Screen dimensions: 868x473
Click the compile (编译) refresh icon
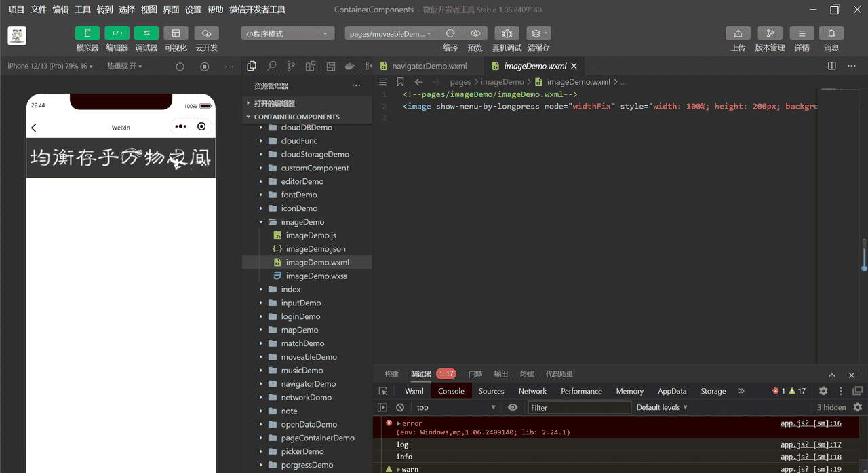[x=450, y=33]
